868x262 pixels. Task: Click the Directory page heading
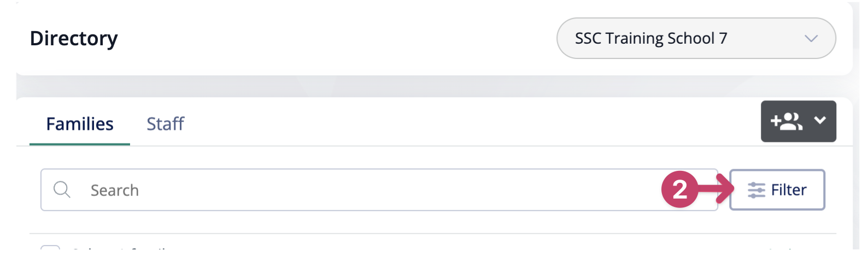(x=74, y=38)
